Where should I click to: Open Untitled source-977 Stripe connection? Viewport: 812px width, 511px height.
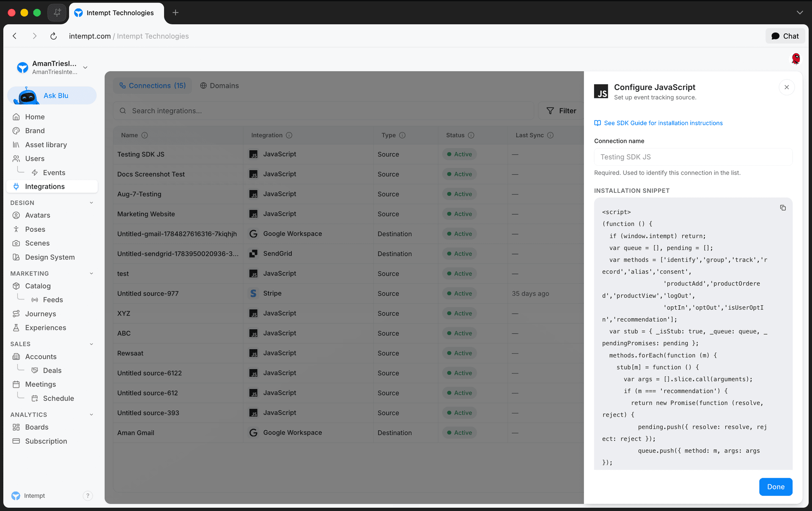(348, 294)
